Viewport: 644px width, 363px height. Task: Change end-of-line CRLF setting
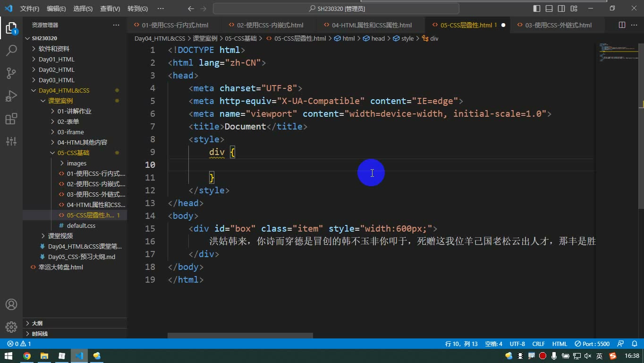coord(538,344)
